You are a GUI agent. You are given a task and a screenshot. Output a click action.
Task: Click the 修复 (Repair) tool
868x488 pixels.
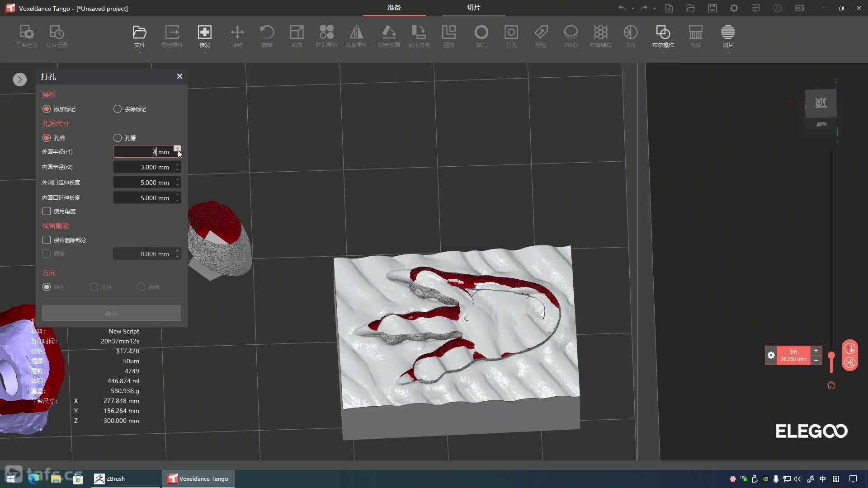[x=204, y=36]
